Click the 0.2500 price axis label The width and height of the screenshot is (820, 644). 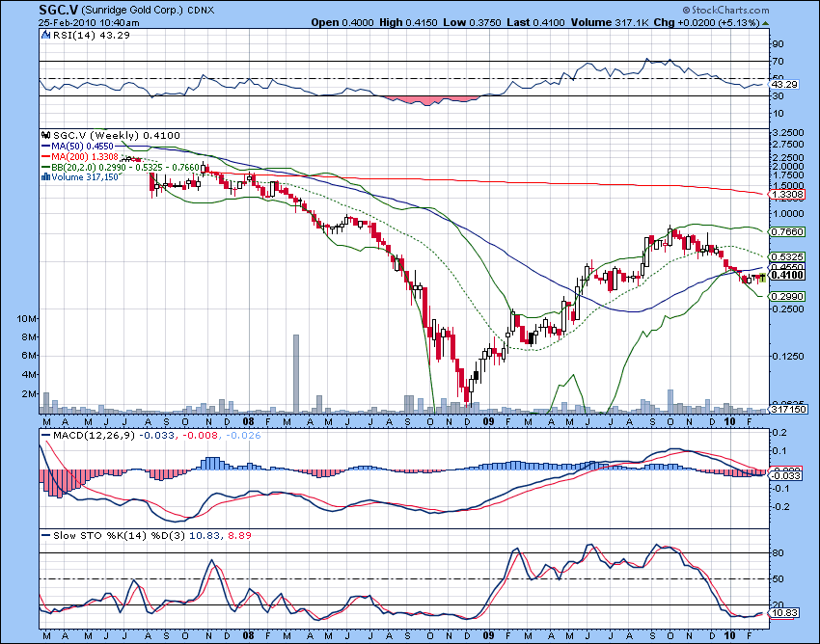click(788, 309)
